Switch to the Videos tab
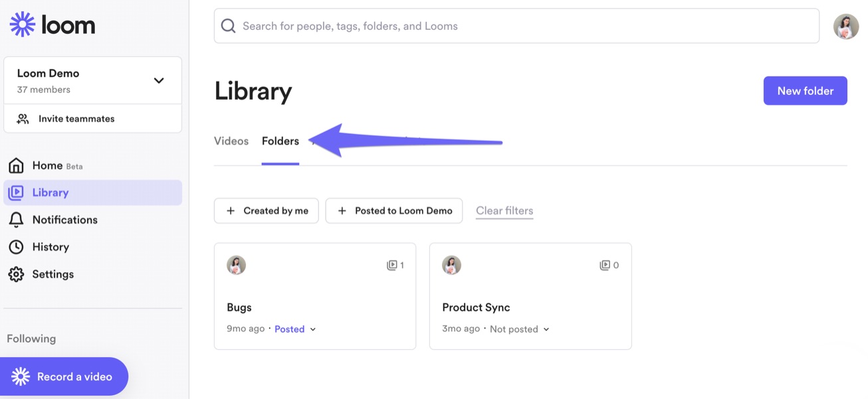The width and height of the screenshot is (868, 399). (231, 141)
